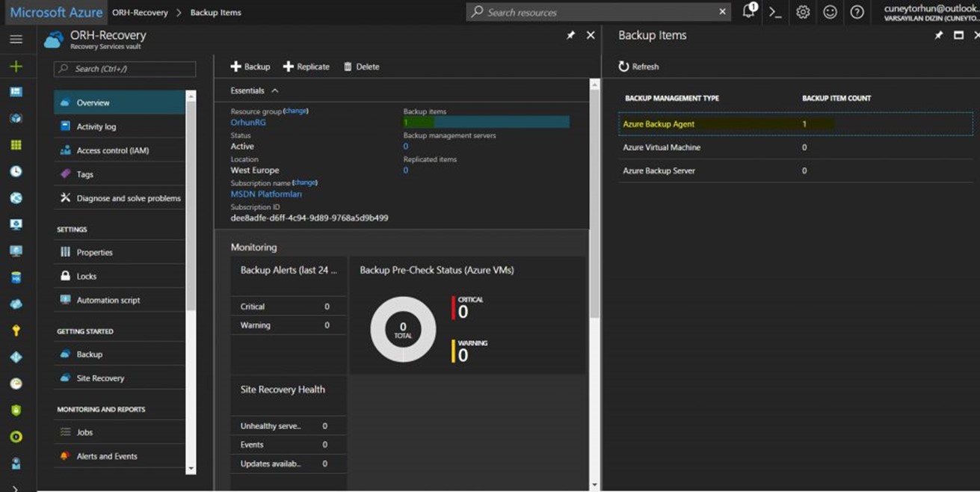Open Diagnose and solve problems
The height and width of the screenshot is (492, 980).
pyautogui.click(x=120, y=198)
